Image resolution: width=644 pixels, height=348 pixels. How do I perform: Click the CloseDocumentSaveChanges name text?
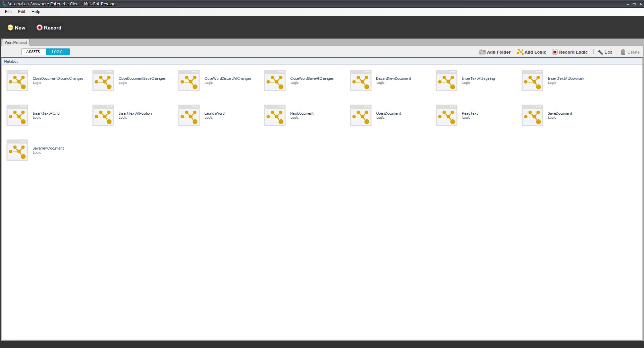[142, 78]
